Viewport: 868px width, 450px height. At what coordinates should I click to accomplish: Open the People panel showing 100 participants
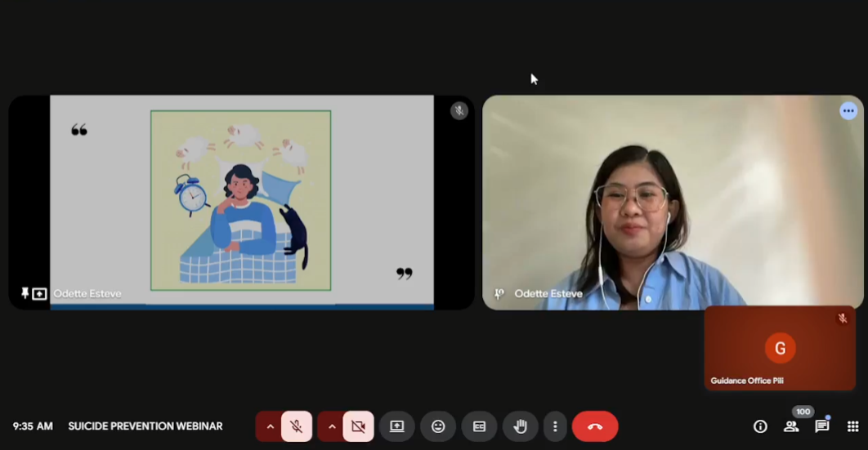tap(791, 426)
